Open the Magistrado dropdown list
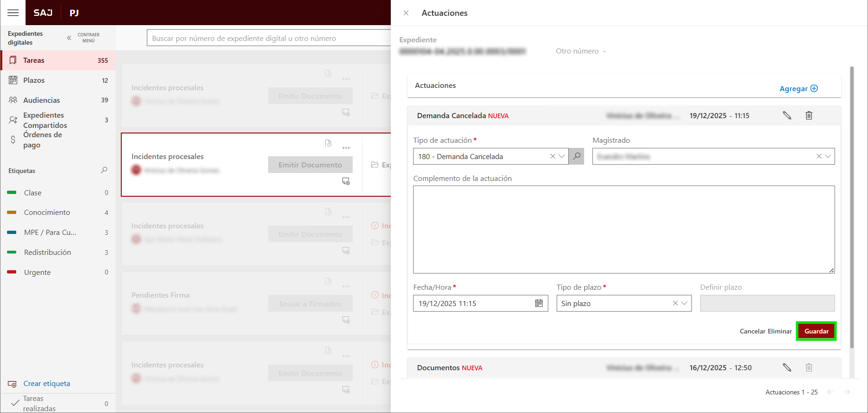The height and width of the screenshot is (413, 868). click(x=828, y=156)
